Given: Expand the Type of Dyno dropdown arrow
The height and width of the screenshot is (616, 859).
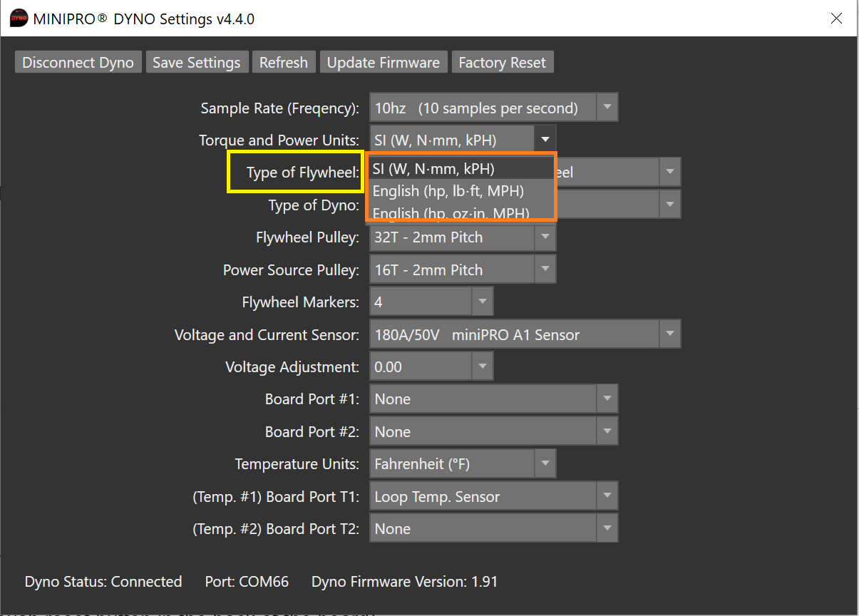Looking at the screenshot, I should click(669, 205).
